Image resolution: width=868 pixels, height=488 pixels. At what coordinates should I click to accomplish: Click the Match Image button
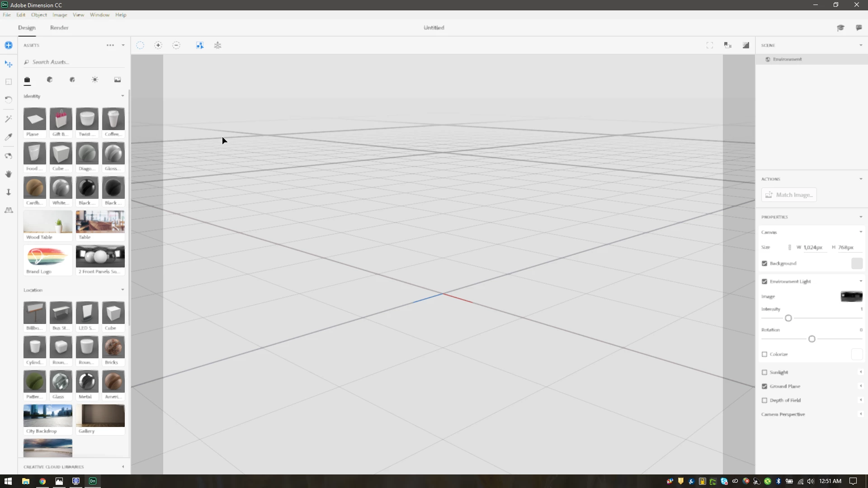[x=789, y=195]
